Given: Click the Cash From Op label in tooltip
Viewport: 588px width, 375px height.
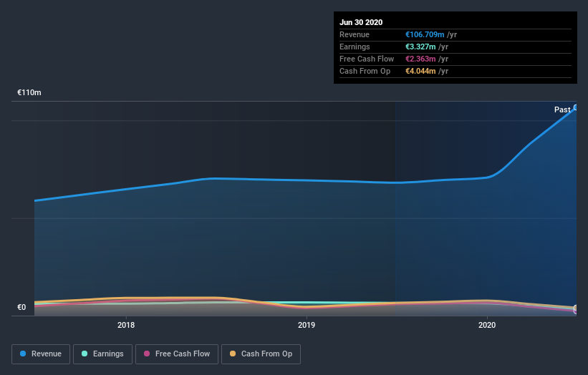Looking at the screenshot, I should 365,71.
